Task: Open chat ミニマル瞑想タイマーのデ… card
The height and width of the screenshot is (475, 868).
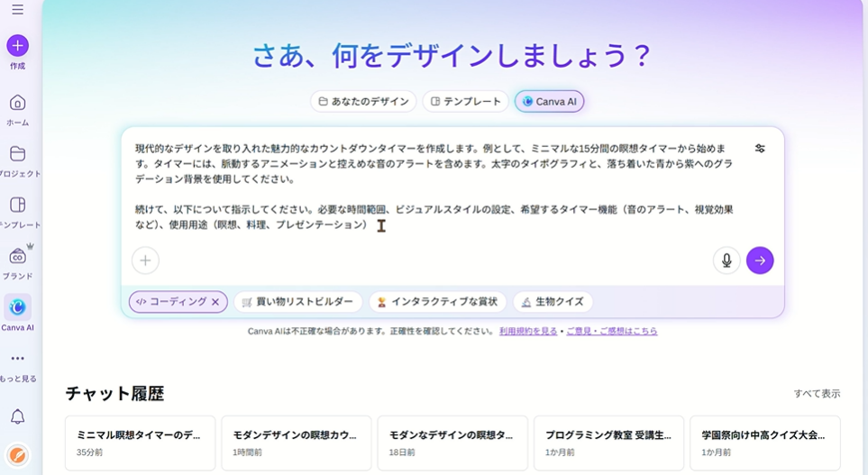Action: [x=140, y=443]
